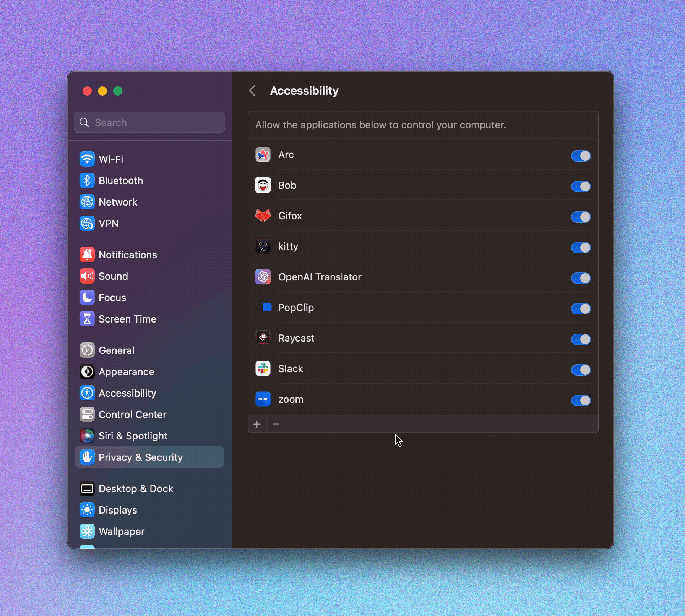
Task: Go back using the chevron arrow
Action: [252, 91]
